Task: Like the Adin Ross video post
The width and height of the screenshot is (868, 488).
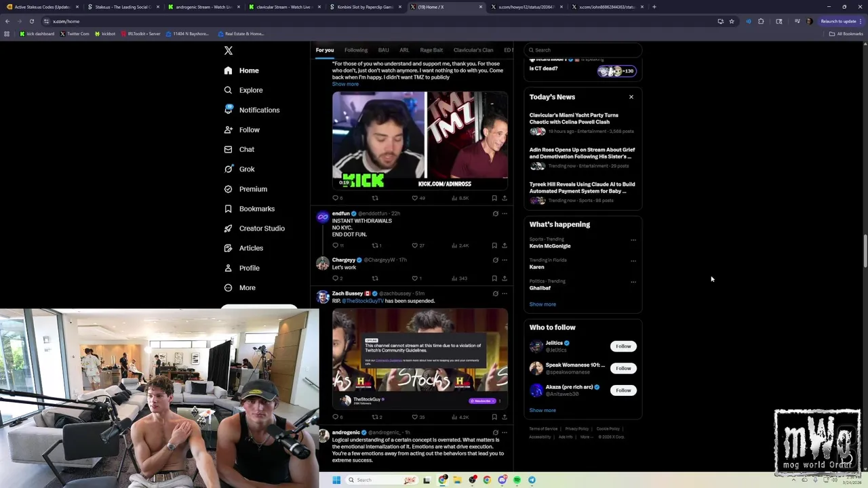Action: (418, 198)
